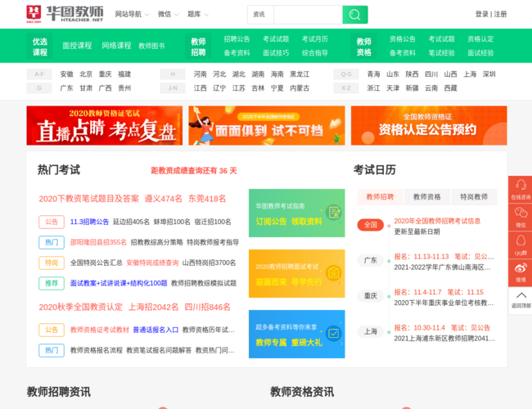Open the 资讯 search type selector
Viewport: 532px width, 409px height.
pyautogui.click(x=260, y=15)
